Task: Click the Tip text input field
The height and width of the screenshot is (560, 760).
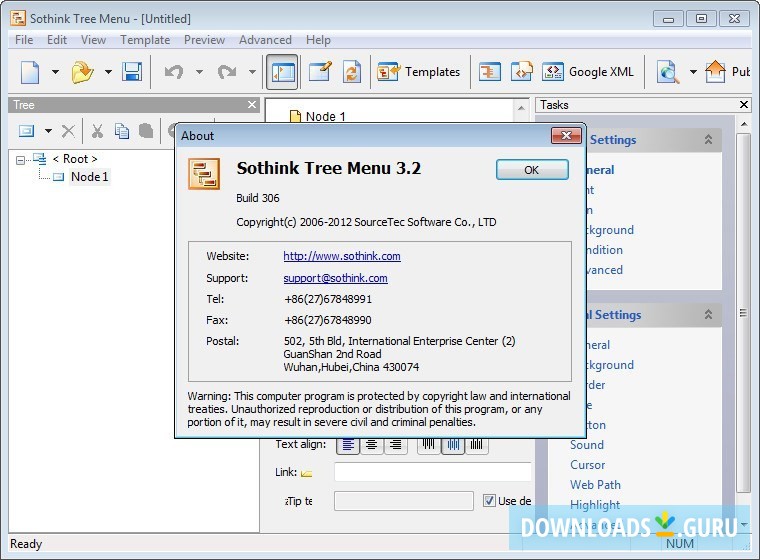Action: pyautogui.click(x=403, y=501)
